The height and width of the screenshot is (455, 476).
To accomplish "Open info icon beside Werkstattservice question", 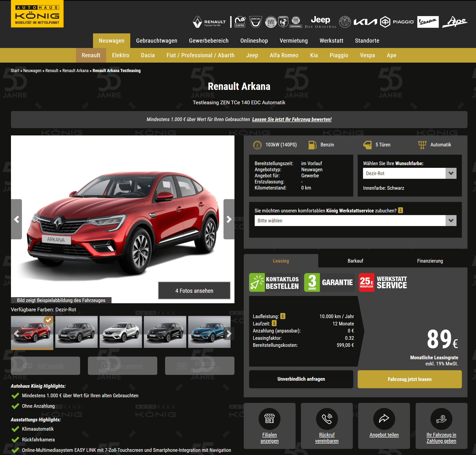I will click(x=401, y=210).
